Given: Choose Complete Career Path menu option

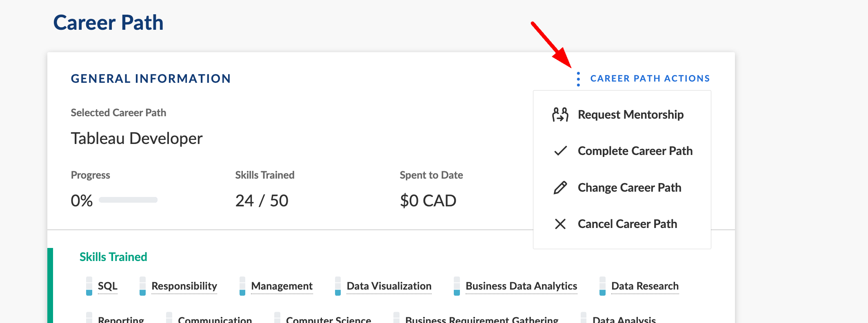Looking at the screenshot, I should pyautogui.click(x=635, y=151).
